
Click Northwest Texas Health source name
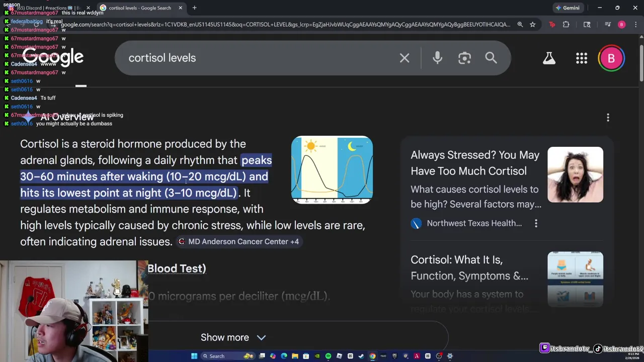click(474, 223)
